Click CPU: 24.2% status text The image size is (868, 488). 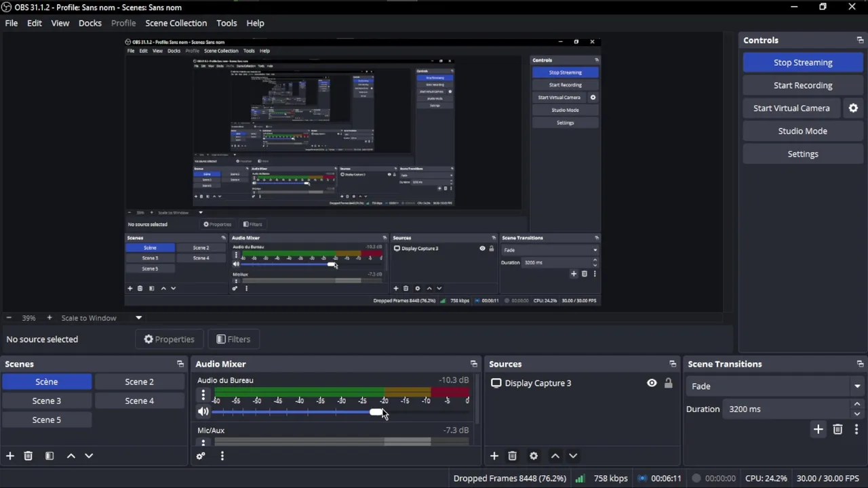click(x=766, y=479)
